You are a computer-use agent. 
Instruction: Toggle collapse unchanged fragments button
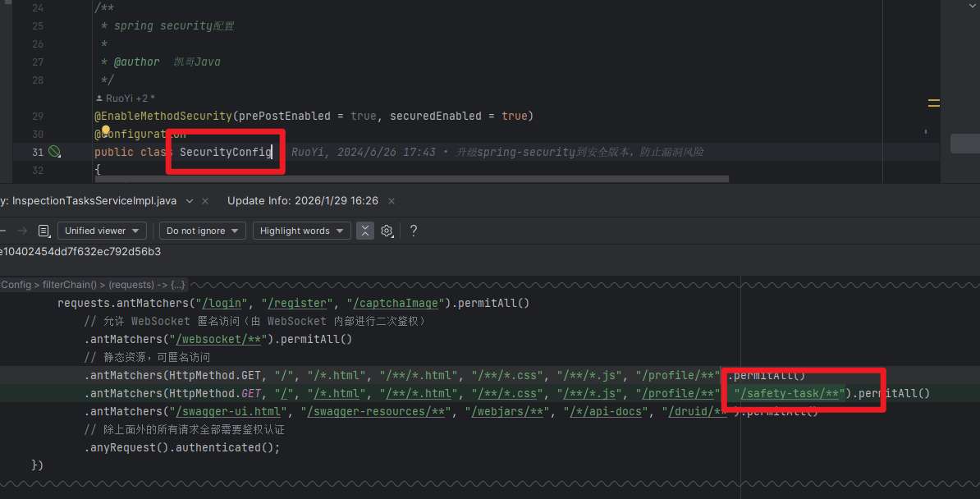point(365,231)
